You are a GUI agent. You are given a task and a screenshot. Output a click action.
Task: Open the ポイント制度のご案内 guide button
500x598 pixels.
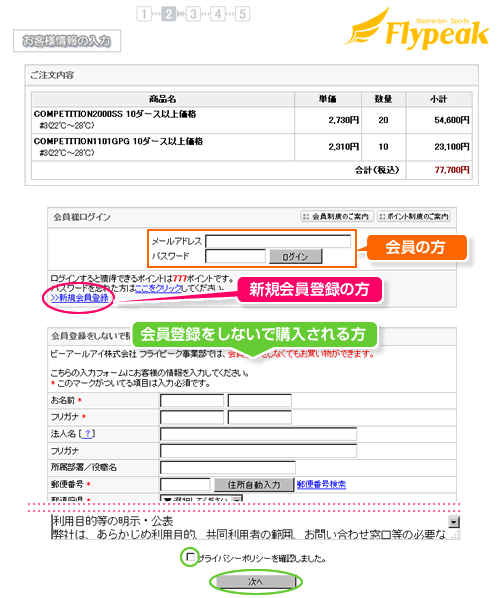point(414,217)
